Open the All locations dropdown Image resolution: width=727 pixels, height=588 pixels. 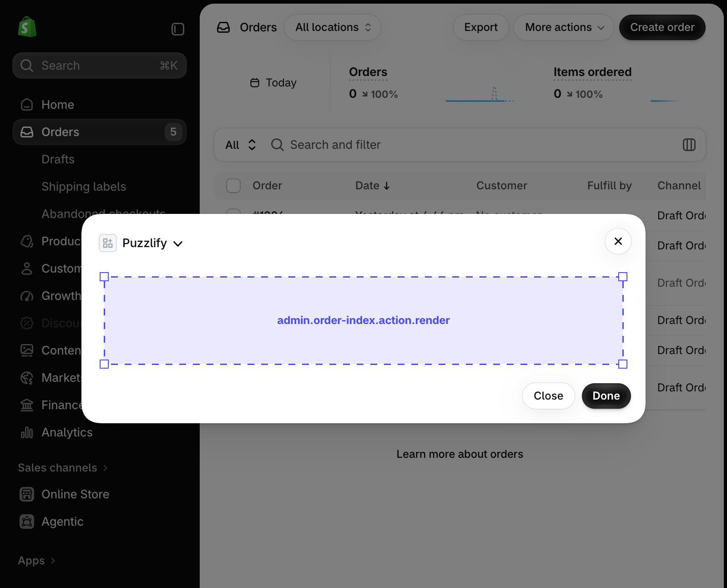tap(333, 27)
